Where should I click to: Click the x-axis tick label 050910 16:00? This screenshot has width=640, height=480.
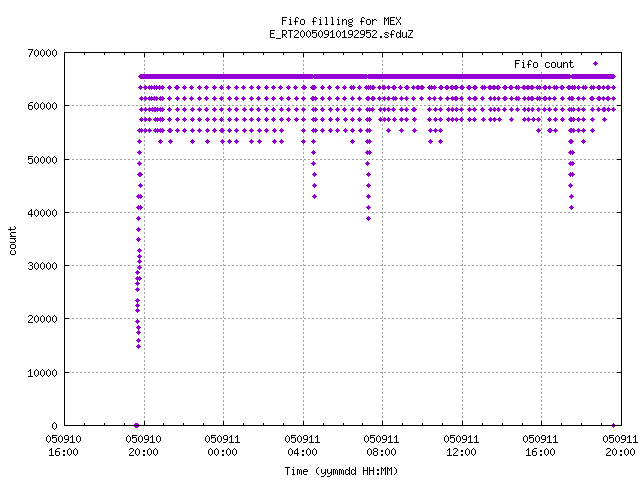[x=63, y=446]
